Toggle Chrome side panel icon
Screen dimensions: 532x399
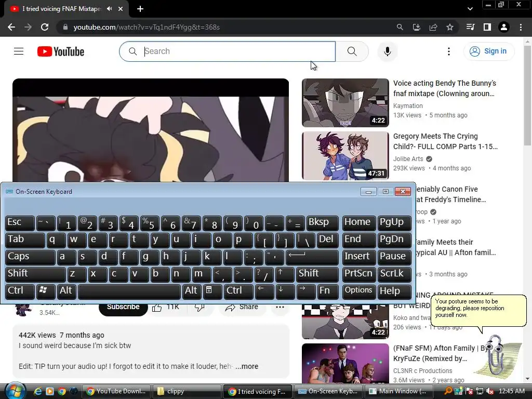(487, 27)
